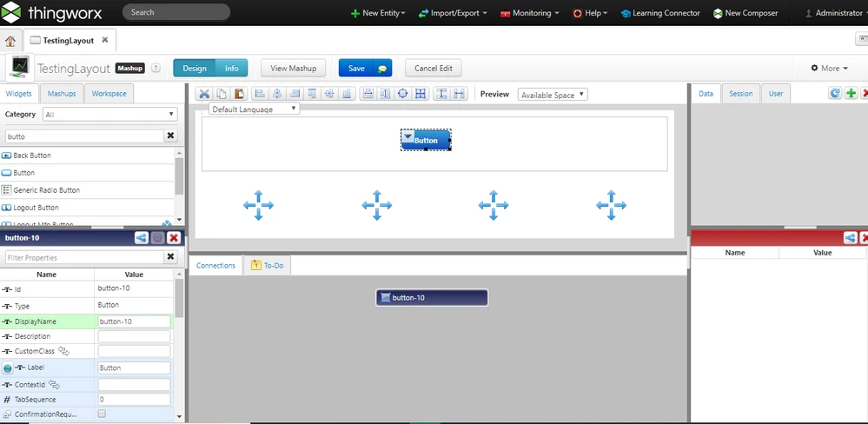
Task: Open the Preview Available Space dropdown
Action: [x=553, y=95]
